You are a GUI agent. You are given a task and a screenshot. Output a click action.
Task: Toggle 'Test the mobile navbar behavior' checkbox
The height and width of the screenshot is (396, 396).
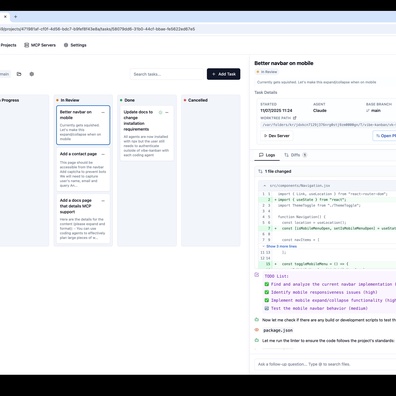(267, 308)
